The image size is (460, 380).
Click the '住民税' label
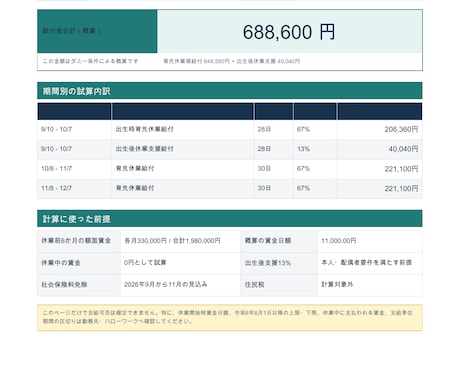click(255, 285)
